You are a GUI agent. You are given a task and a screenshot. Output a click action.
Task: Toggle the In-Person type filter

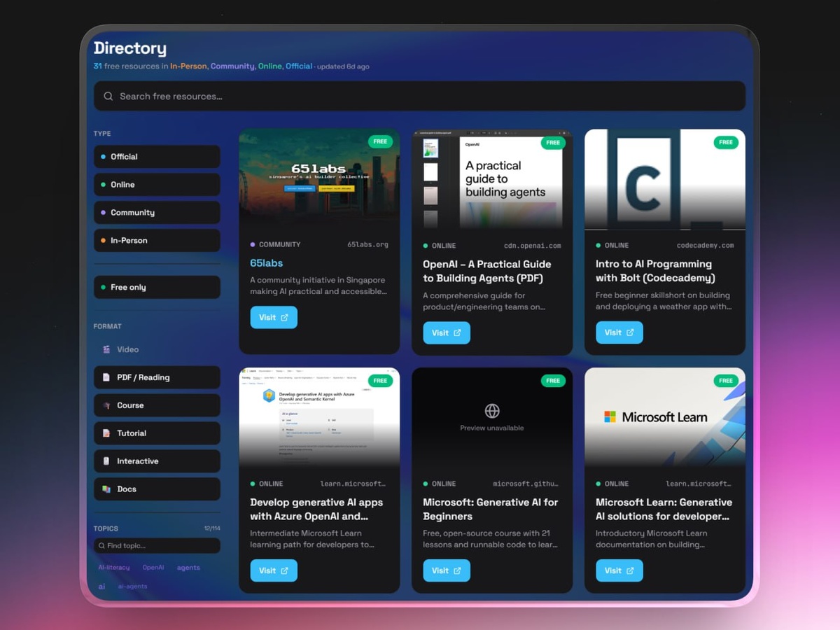click(157, 241)
